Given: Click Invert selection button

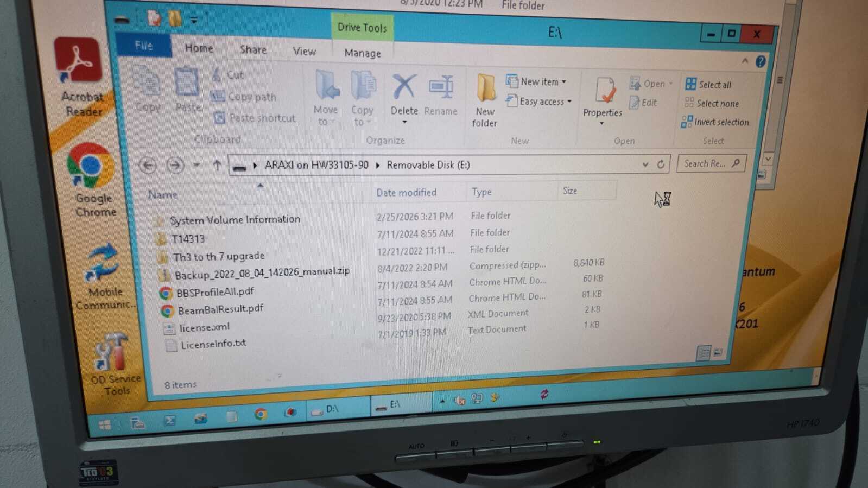Looking at the screenshot, I should (715, 122).
